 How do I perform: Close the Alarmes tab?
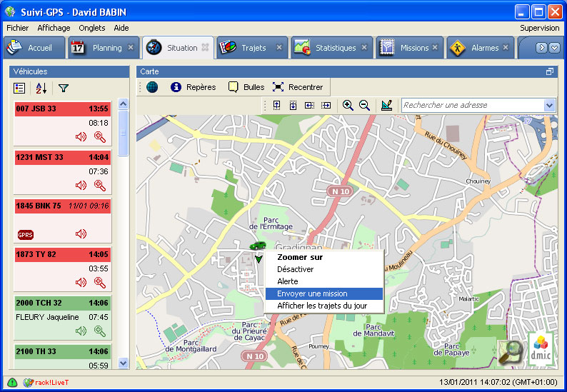[506, 47]
